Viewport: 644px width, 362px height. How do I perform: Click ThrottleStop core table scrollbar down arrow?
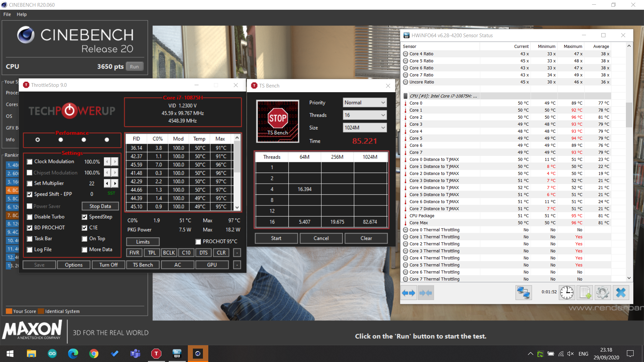pos(237,207)
